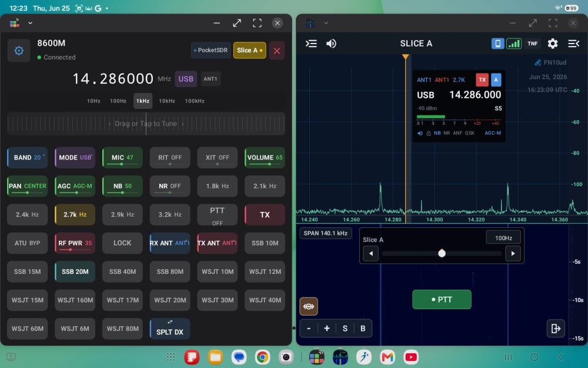Open the left panel menu in Slice A window

pos(311,44)
